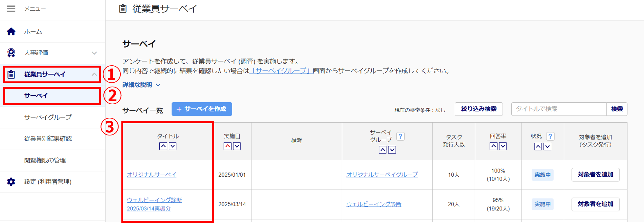Click date 2025/03/14 cell
Screen dimensions: 644x223
232,204
